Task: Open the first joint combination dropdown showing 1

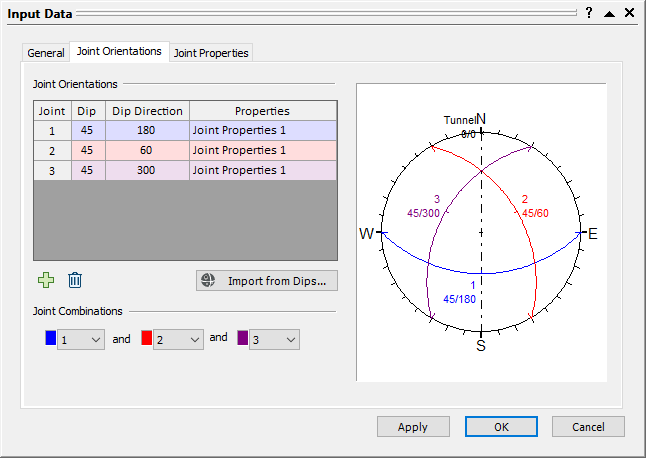Action: (x=81, y=340)
